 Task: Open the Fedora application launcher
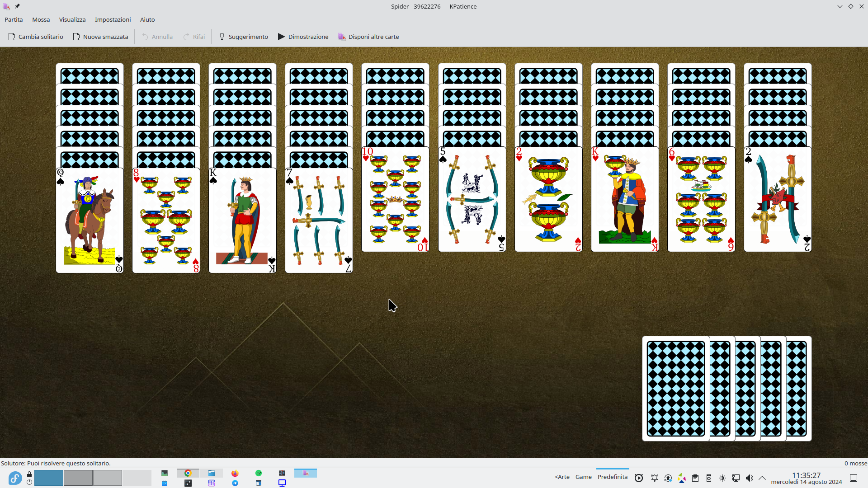click(15, 478)
